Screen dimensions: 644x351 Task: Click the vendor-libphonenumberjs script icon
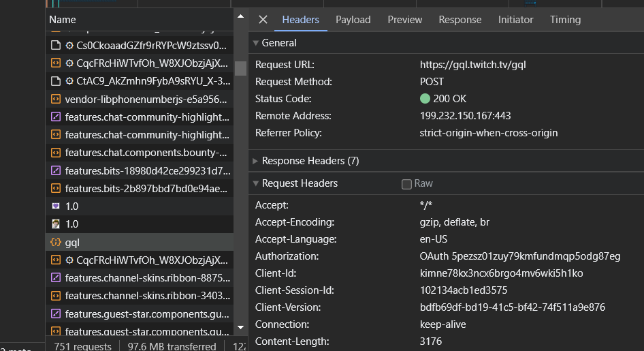pyautogui.click(x=56, y=100)
